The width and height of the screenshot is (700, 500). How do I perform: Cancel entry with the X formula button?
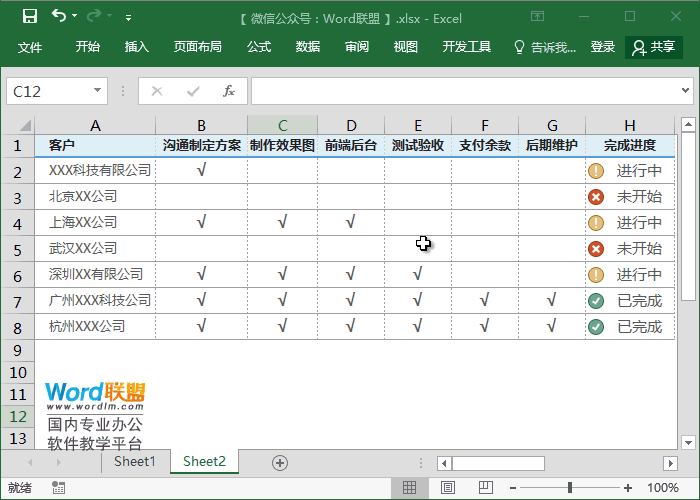157,92
